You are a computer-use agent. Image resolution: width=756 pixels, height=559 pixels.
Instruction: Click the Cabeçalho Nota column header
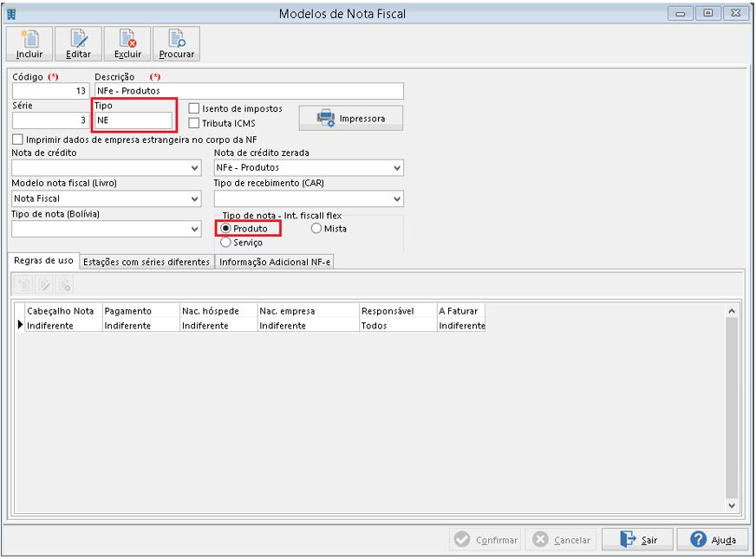63,311
